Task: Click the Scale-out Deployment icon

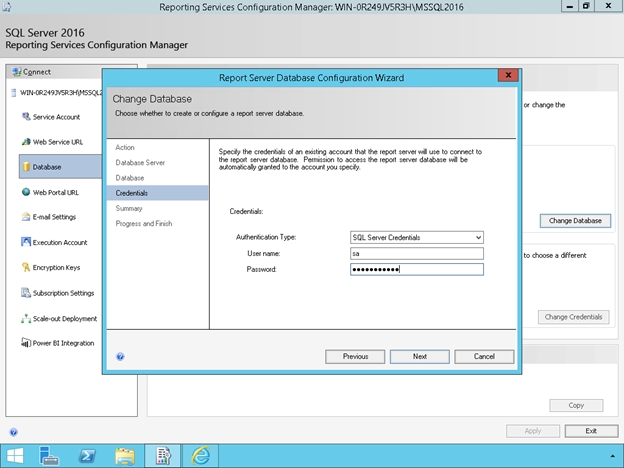Action: pos(25,318)
